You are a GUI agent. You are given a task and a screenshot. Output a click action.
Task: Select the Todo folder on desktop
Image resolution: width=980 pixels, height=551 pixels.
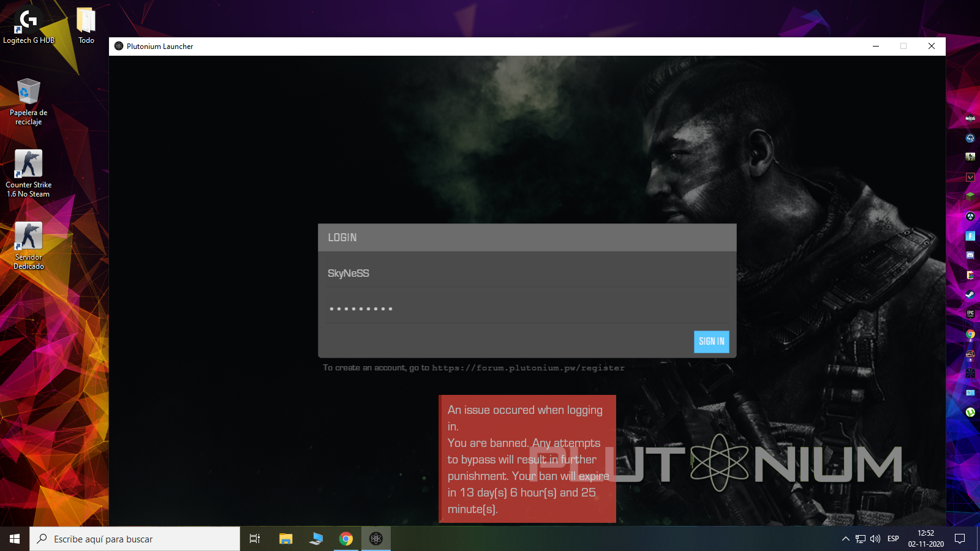click(86, 26)
